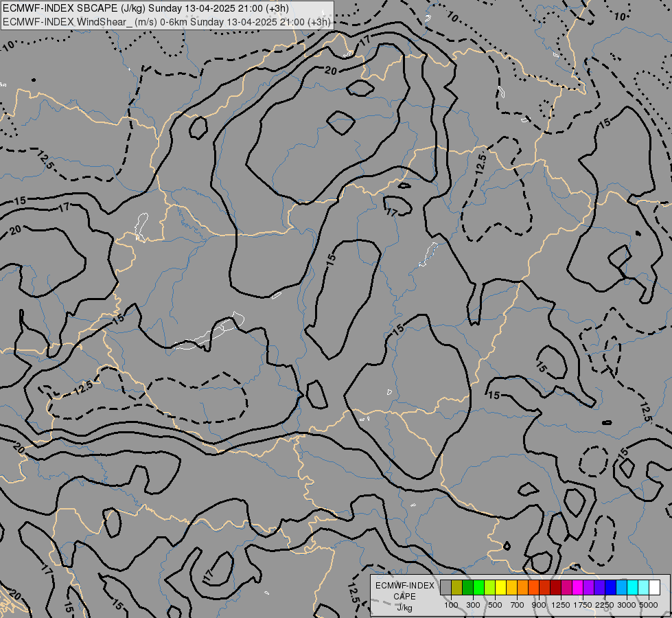Viewport: 672px width, 618px height.
Task: Pick the 1750 legend scale label
Action: (583, 605)
